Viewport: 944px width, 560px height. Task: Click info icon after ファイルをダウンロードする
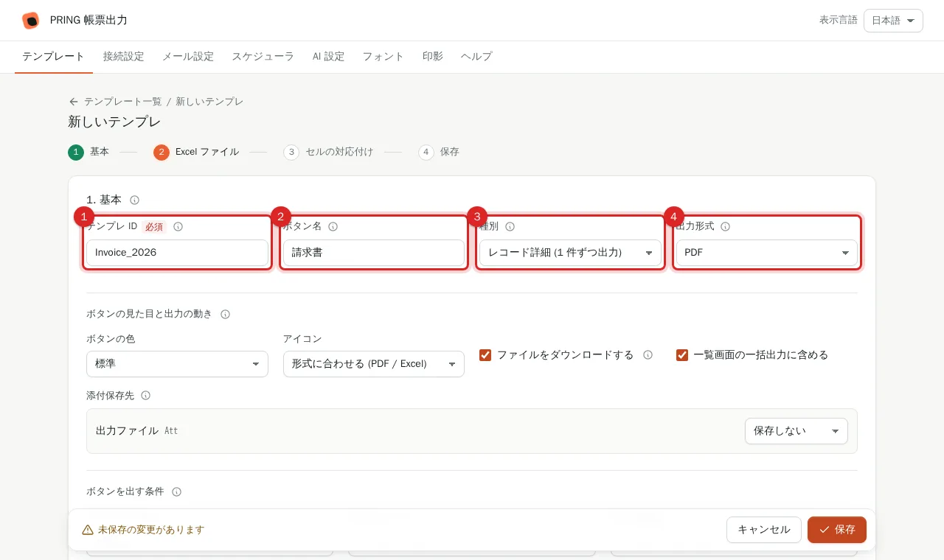[x=648, y=355]
